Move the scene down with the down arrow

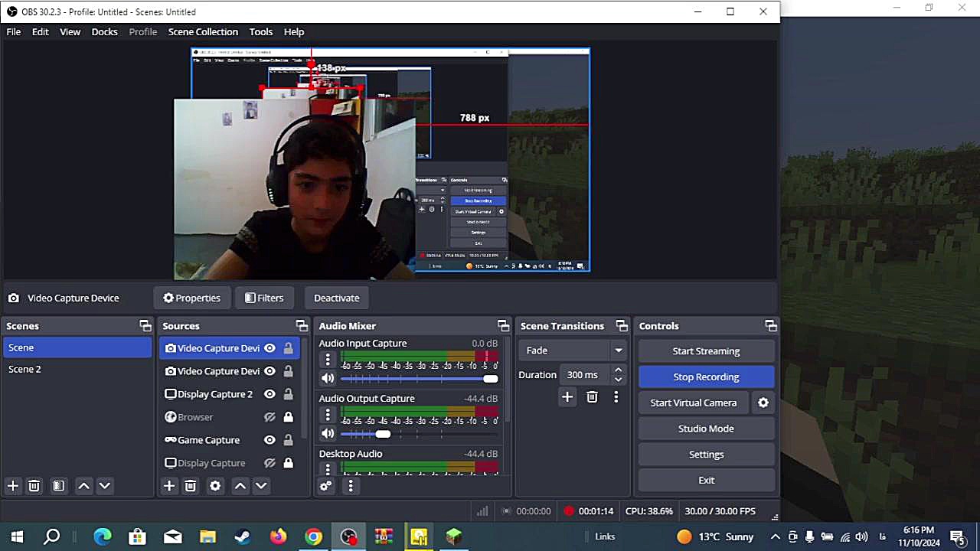(x=105, y=486)
